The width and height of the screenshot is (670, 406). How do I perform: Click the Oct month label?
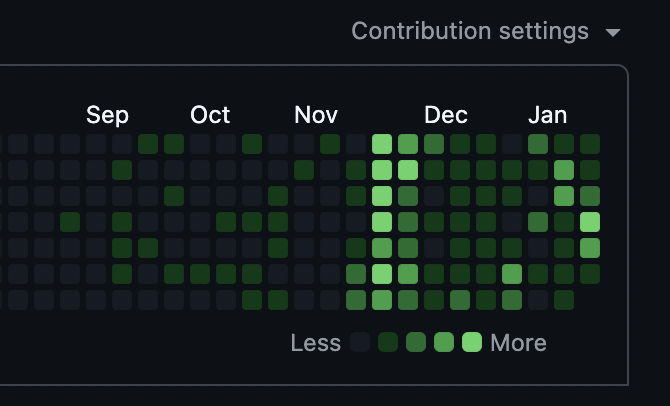(x=210, y=115)
